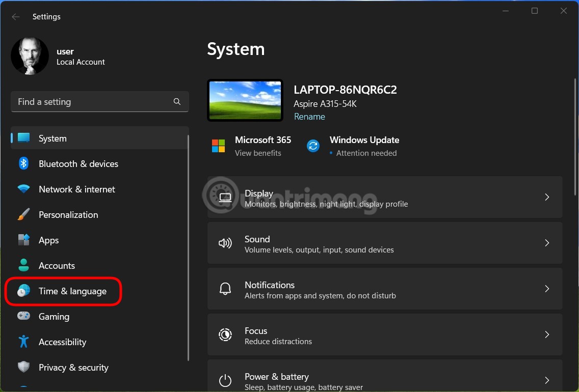This screenshot has height=392, width=579.
Task: Click the Sound speaker icon
Action: pos(225,243)
